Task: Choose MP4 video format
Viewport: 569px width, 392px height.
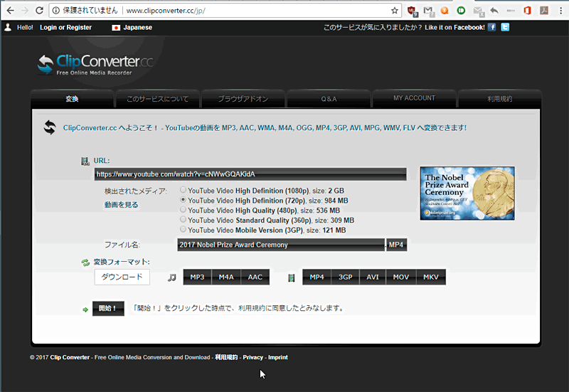Action: click(317, 277)
